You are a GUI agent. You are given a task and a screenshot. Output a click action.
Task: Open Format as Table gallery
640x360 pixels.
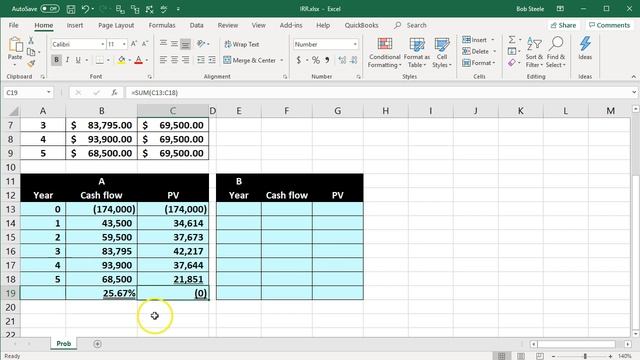coord(417,53)
